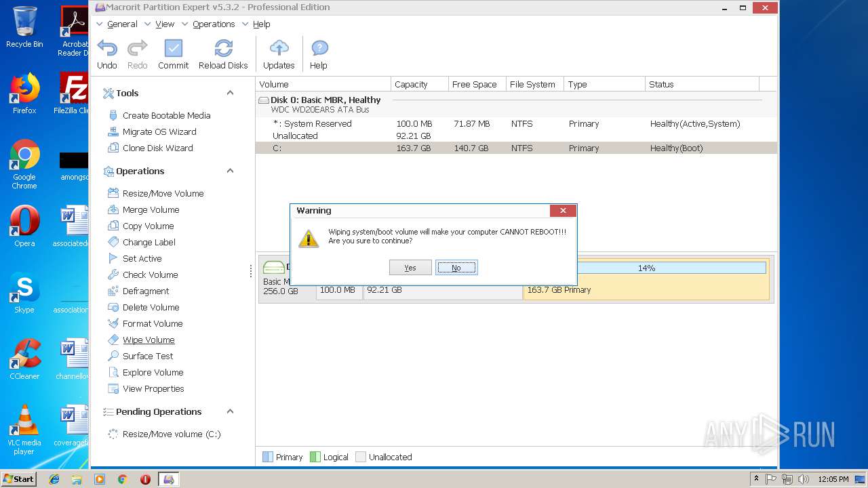Click the Primary legend color swatch

[268, 457]
